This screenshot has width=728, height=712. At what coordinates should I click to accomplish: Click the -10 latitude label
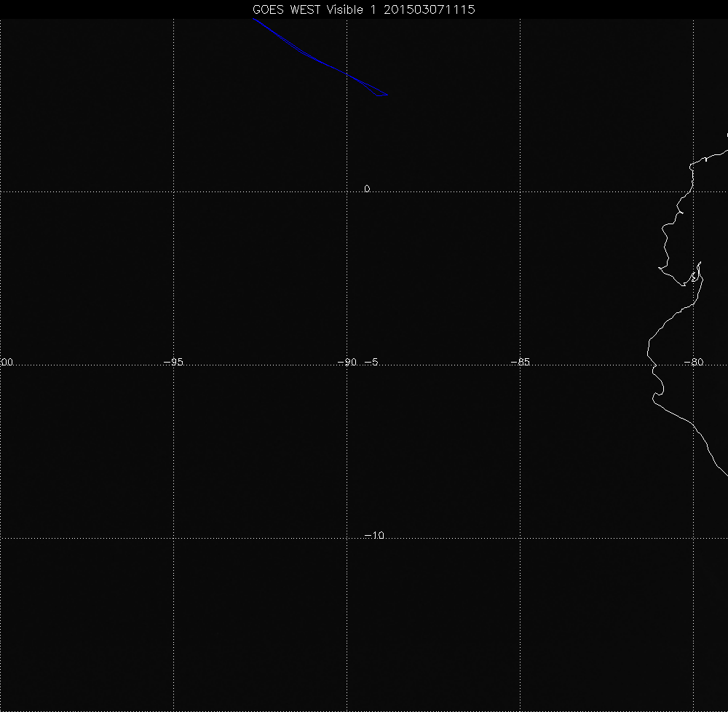coord(373,536)
